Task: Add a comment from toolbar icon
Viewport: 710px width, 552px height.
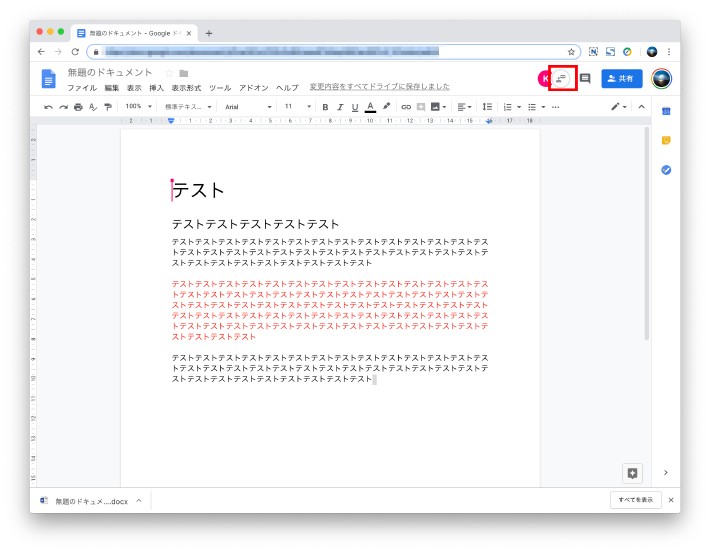Action: [x=421, y=107]
